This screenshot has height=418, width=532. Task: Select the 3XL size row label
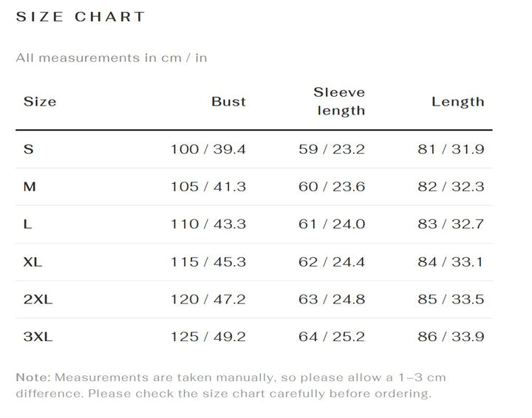tap(38, 337)
